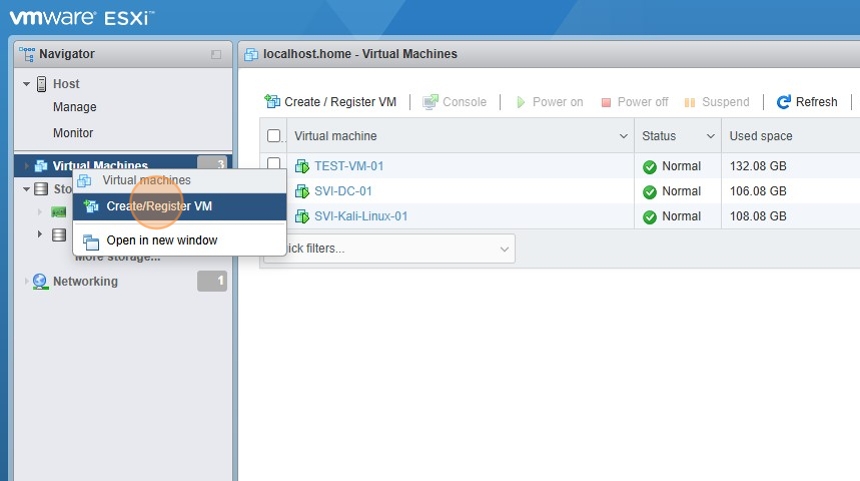Click the localhost.home title VM icon

pyautogui.click(x=251, y=54)
